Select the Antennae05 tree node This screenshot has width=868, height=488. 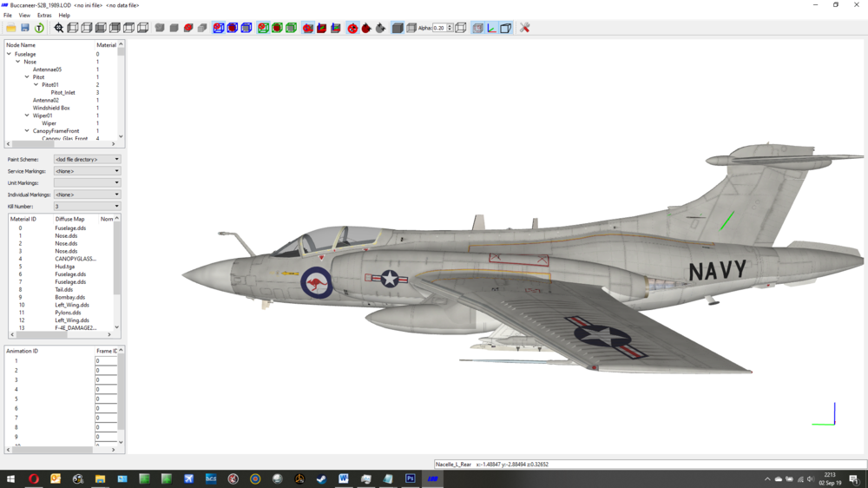[47, 69]
